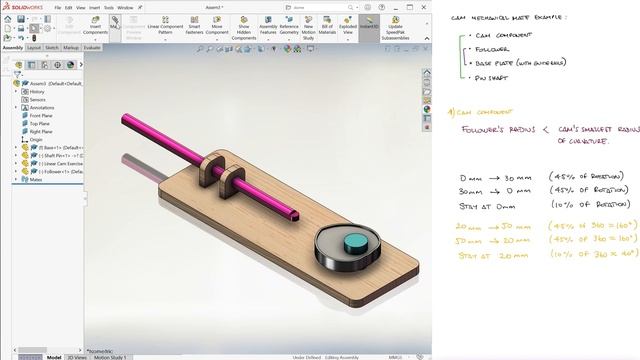Click Bill of Materials tool

click(327, 25)
